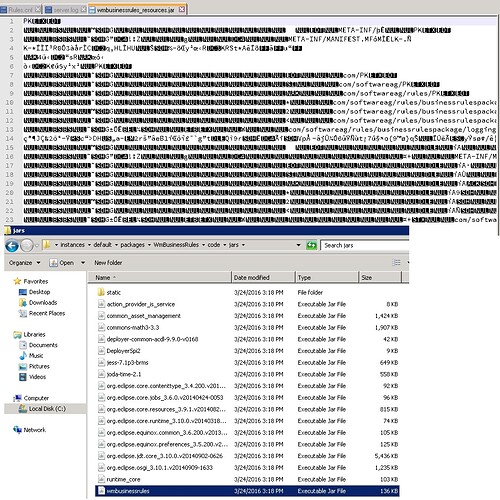Close the wmbusinessrules_resources.jar editor tab
Screen dimensions: 500x500
(182, 9)
